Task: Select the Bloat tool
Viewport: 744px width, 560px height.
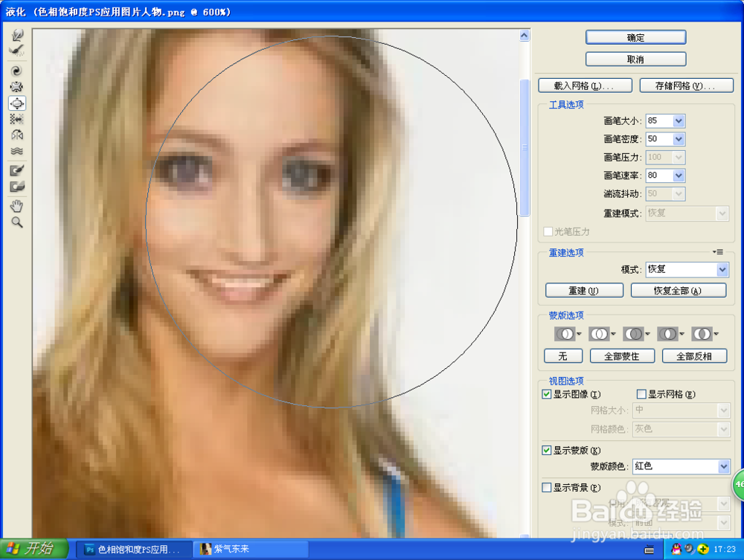Action: click(17, 103)
